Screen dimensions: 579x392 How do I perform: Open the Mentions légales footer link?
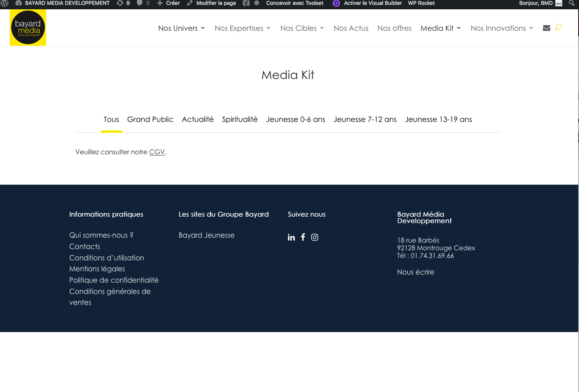click(x=97, y=269)
